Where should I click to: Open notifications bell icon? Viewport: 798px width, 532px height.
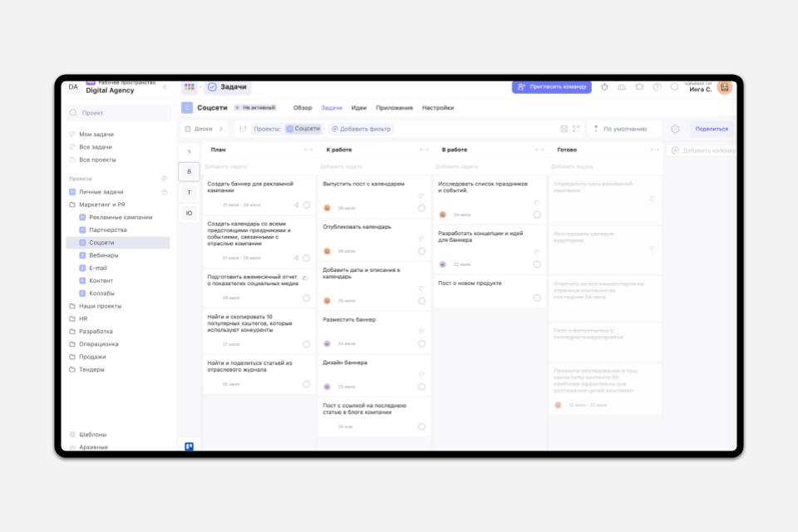coord(639,87)
